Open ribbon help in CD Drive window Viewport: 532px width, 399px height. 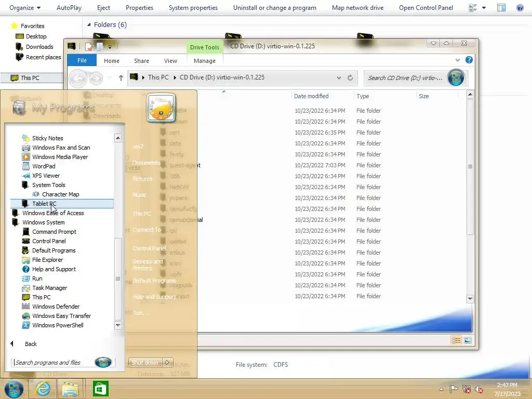[469, 60]
